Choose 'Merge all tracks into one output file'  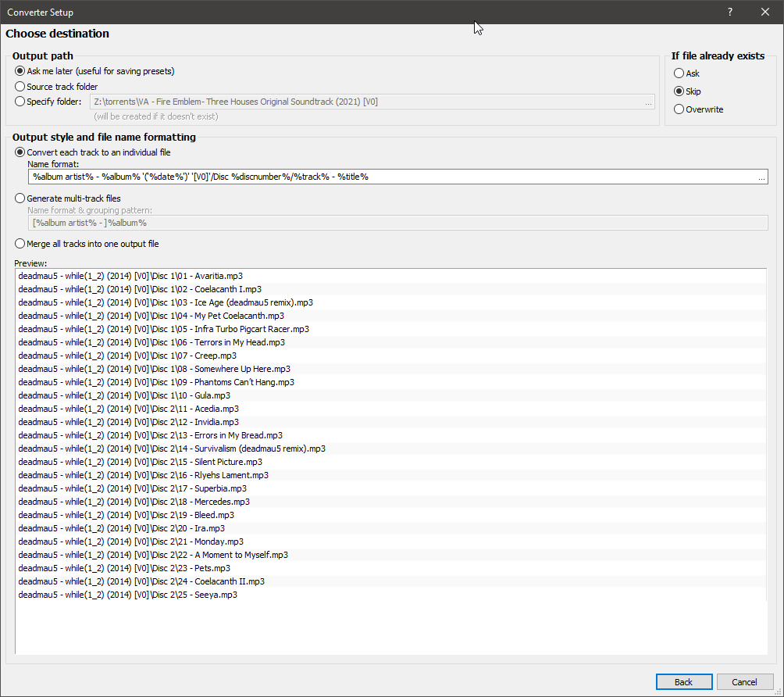pyautogui.click(x=20, y=244)
